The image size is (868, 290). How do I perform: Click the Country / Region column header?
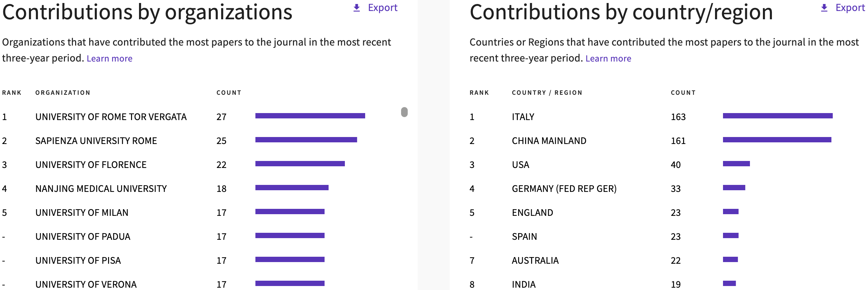(x=547, y=93)
